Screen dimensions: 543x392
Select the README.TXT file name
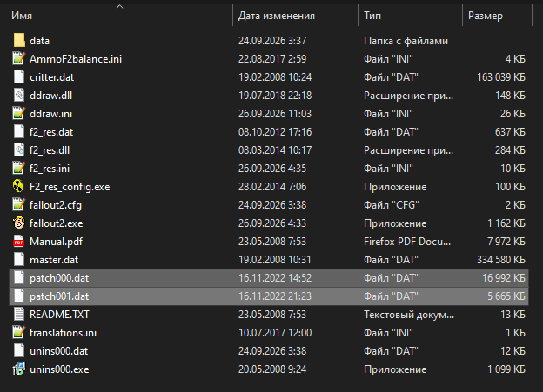point(59,315)
